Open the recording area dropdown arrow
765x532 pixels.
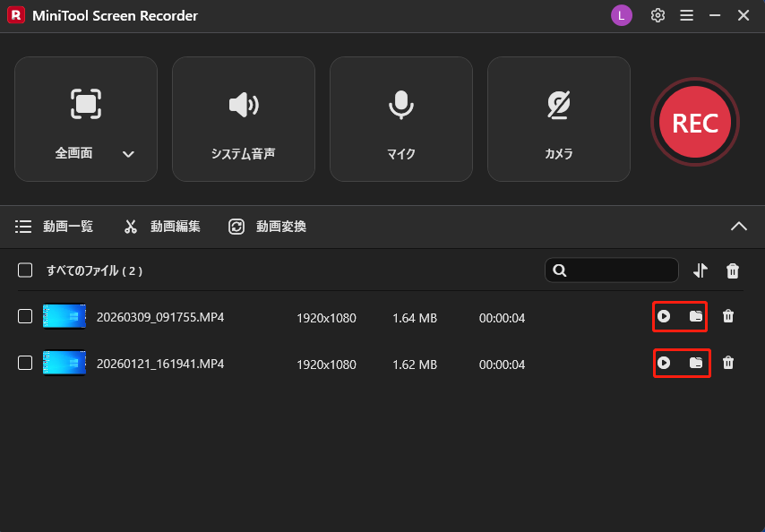click(128, 154)
